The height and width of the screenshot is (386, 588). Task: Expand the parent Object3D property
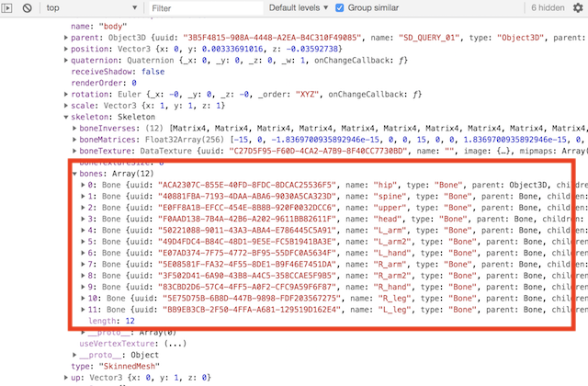tap(66, 38)
